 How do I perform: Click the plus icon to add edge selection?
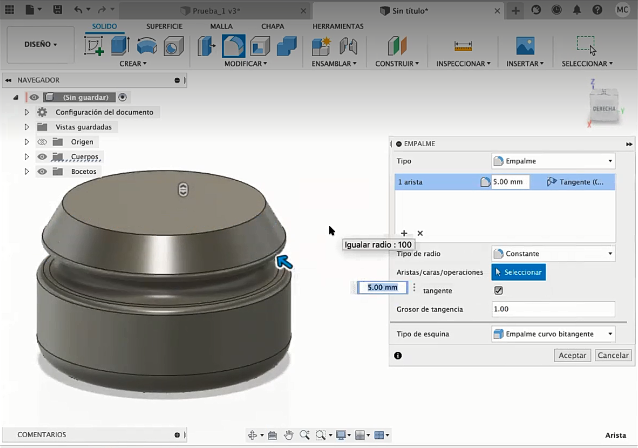pyautogui.click(x=404, y=233)
